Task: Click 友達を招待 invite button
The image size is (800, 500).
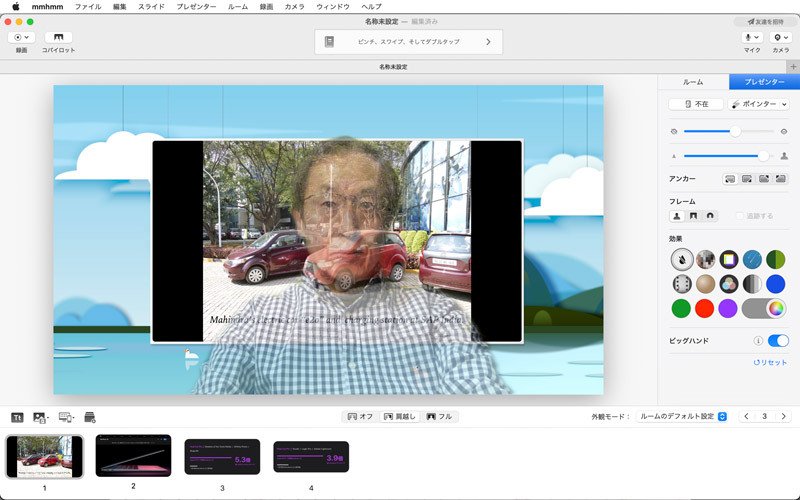Action: pyautogui.click(x=765, y=22)
